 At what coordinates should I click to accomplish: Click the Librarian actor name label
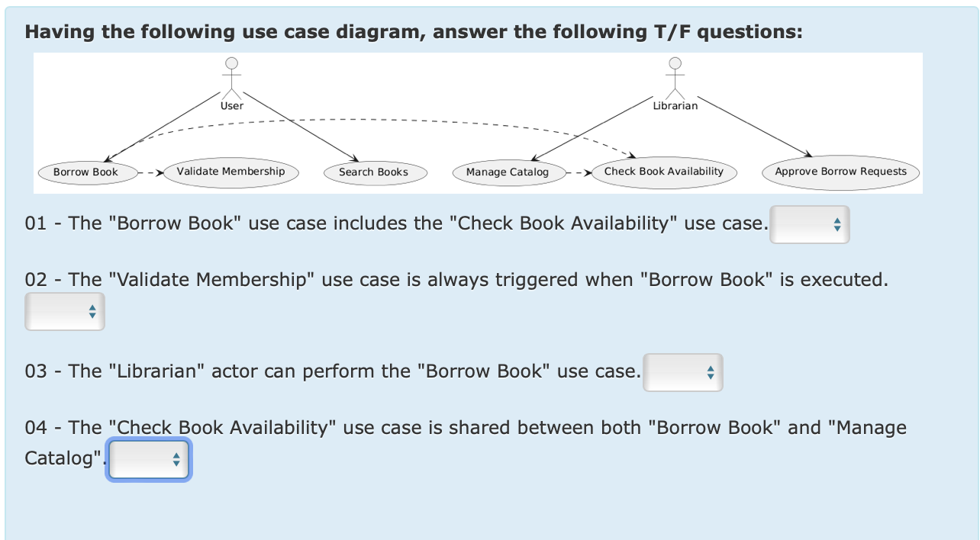pyautogui.click(x=674, y=106)
